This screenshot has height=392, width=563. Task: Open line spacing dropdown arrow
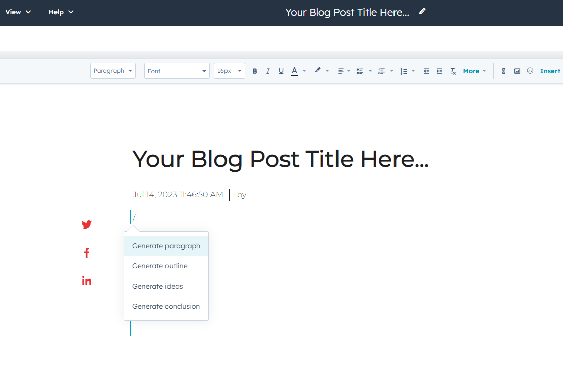click(413, 71)
